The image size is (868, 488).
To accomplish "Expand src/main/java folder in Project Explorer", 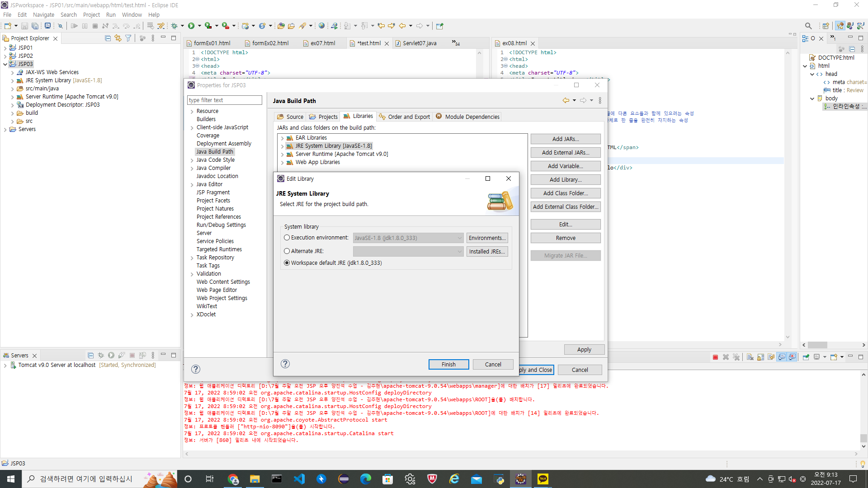I will (12, 89).
